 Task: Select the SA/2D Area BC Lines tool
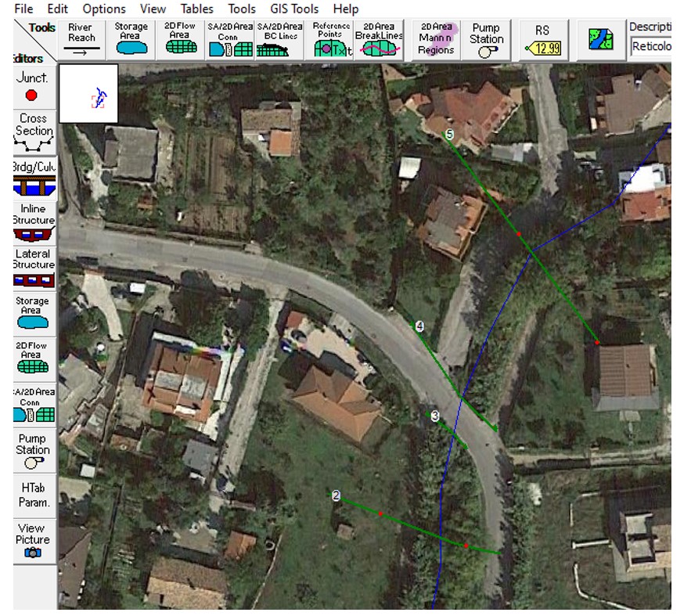tap(279, 40)
